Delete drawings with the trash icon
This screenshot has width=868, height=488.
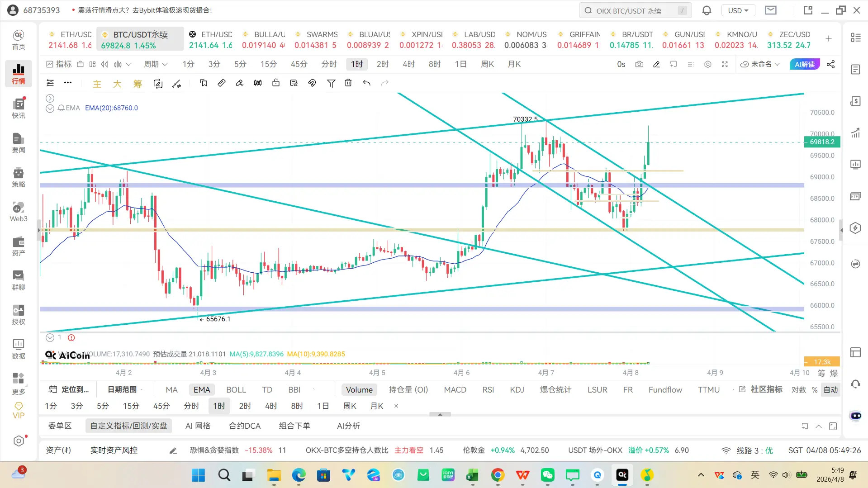(348, 83)
